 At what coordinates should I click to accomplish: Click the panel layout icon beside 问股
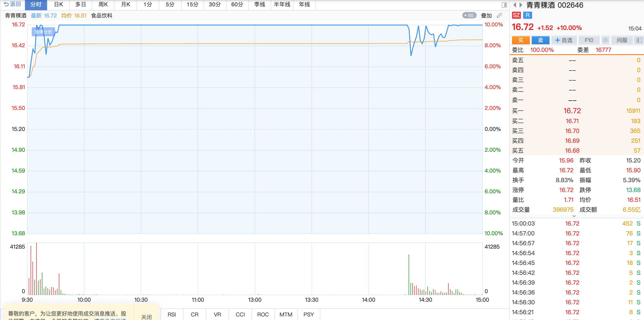[638, 40]
